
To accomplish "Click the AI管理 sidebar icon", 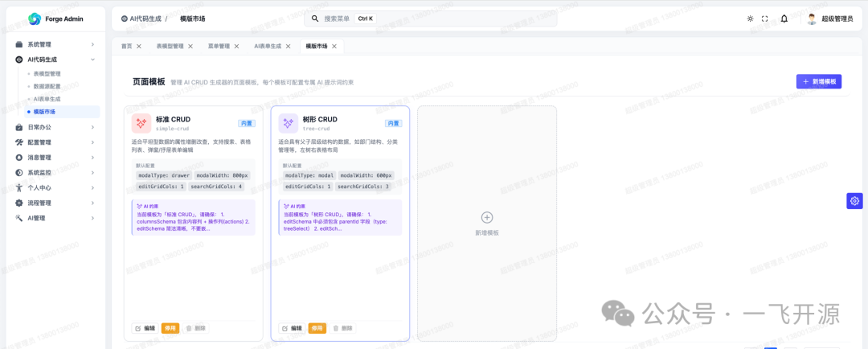I will [x=19, y=218].
